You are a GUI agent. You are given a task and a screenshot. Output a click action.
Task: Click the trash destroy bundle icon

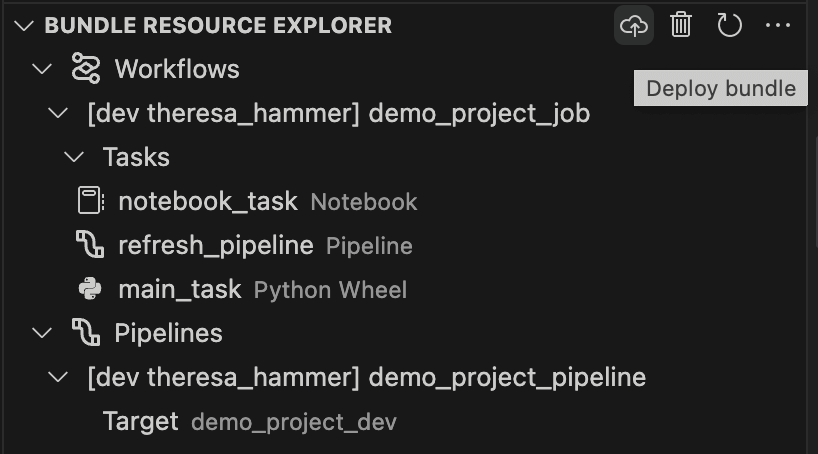click(681, 25)
